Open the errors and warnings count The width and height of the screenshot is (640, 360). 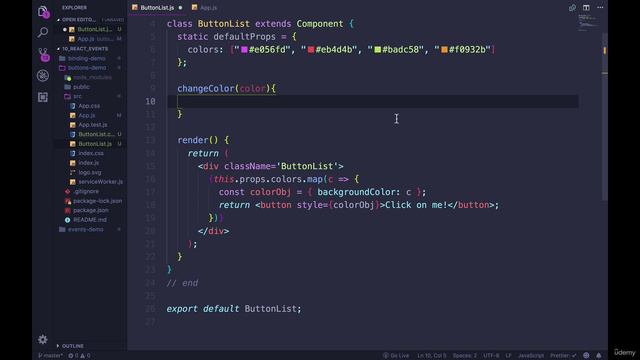coord(79,356)
